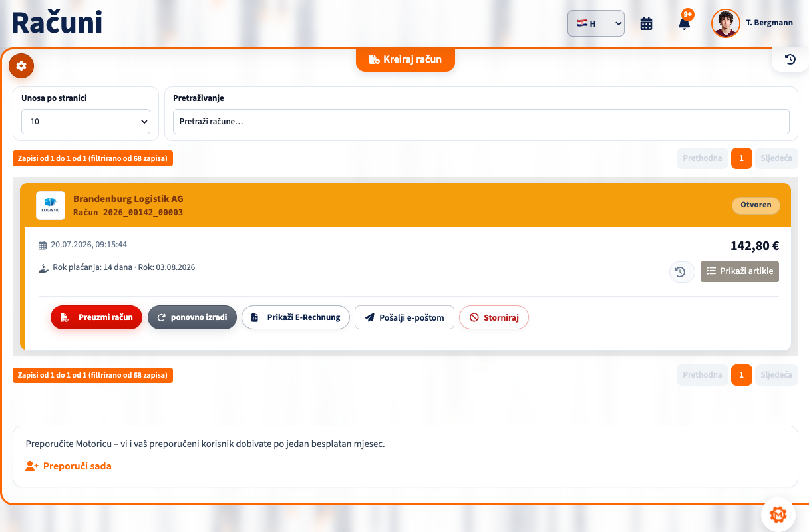Click date 20.07.2026, 09:15:44

(88, 245)
